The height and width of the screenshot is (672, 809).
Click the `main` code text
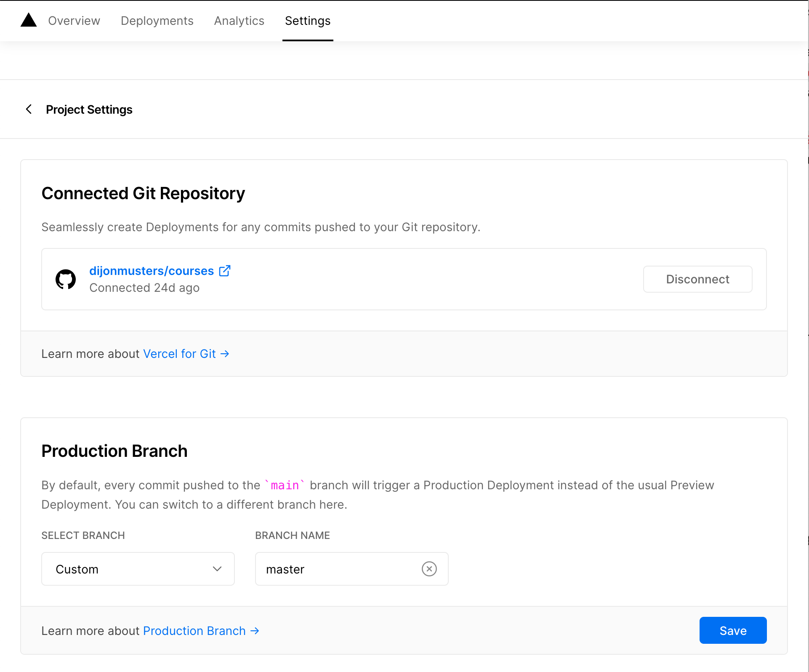285,485
